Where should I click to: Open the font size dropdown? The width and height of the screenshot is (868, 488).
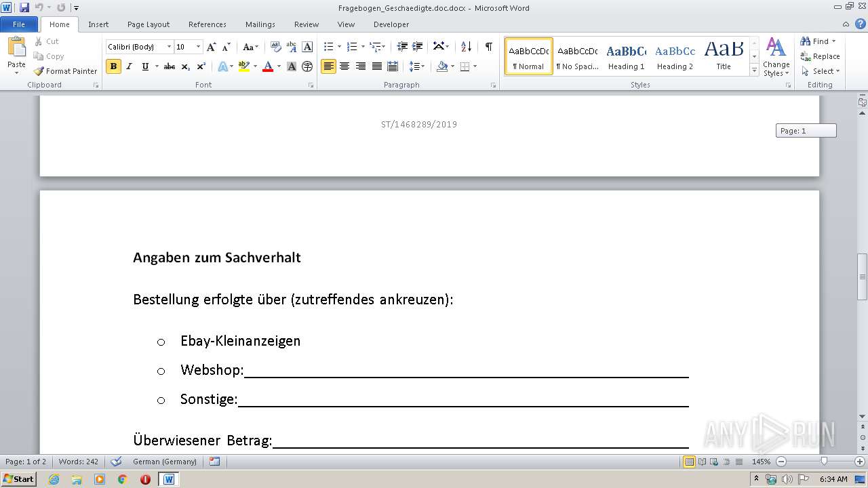[x=198, y=47]
